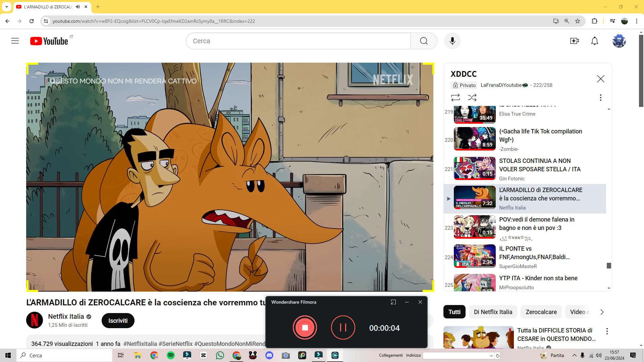Open Chrome zoom magnifier in address bar
The height and width of the screenshot is (362, 644).
pyautogui.click(x=567, y=21)
